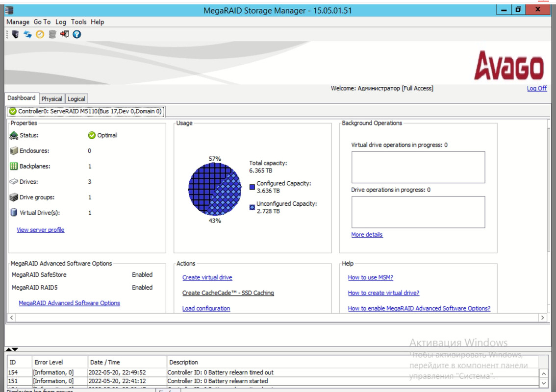Click the Avago logo

coord(509,66)
